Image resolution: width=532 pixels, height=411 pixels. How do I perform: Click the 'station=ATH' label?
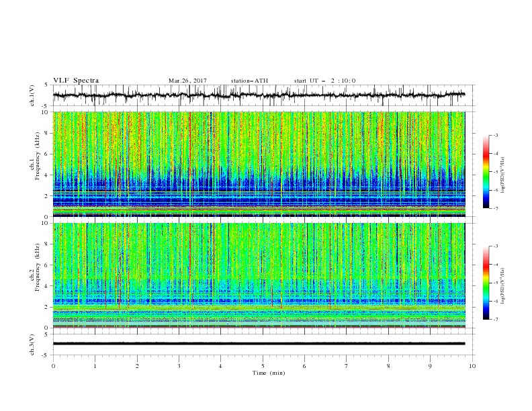point(249,81)
